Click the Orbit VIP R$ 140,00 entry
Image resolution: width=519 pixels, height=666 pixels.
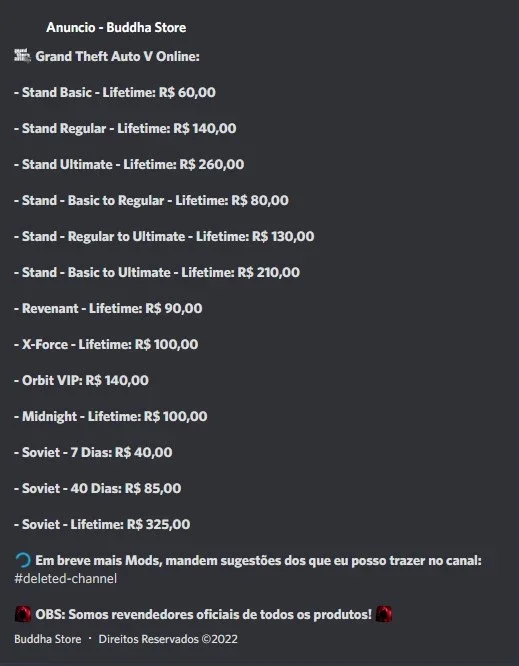coord(82,380)
